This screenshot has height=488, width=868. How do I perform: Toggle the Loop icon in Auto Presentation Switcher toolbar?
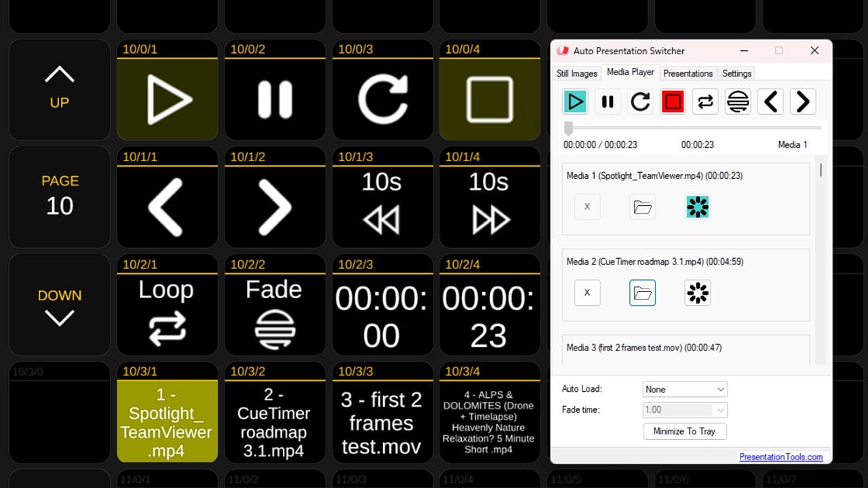point(705,102)
